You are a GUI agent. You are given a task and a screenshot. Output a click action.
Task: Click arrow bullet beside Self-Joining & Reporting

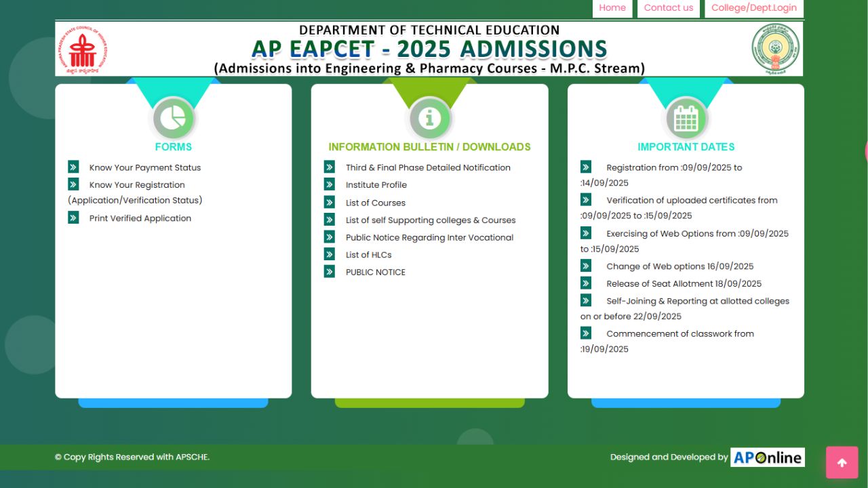[586, 300]
